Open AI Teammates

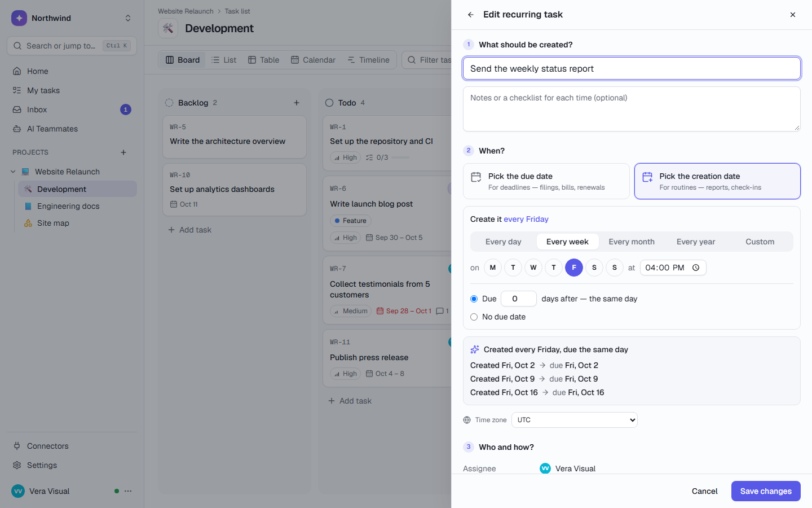[72, 129]
